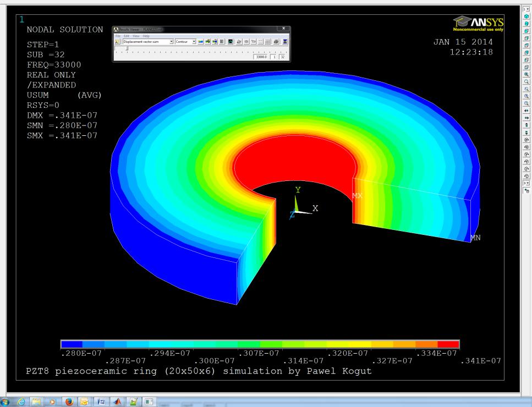Toggle Dynamic Model Mode icon
This screenshot has width=532, height=407.
pos(526,191)
